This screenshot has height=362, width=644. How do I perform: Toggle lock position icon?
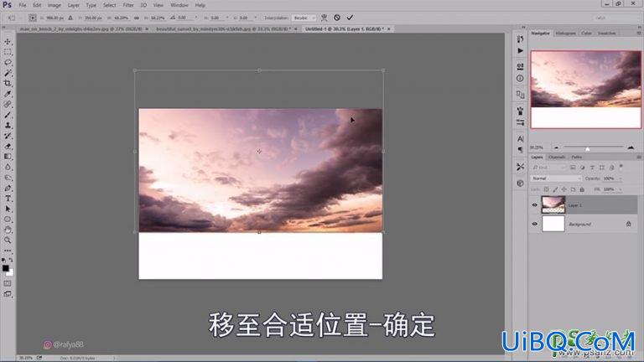point(563,189)
